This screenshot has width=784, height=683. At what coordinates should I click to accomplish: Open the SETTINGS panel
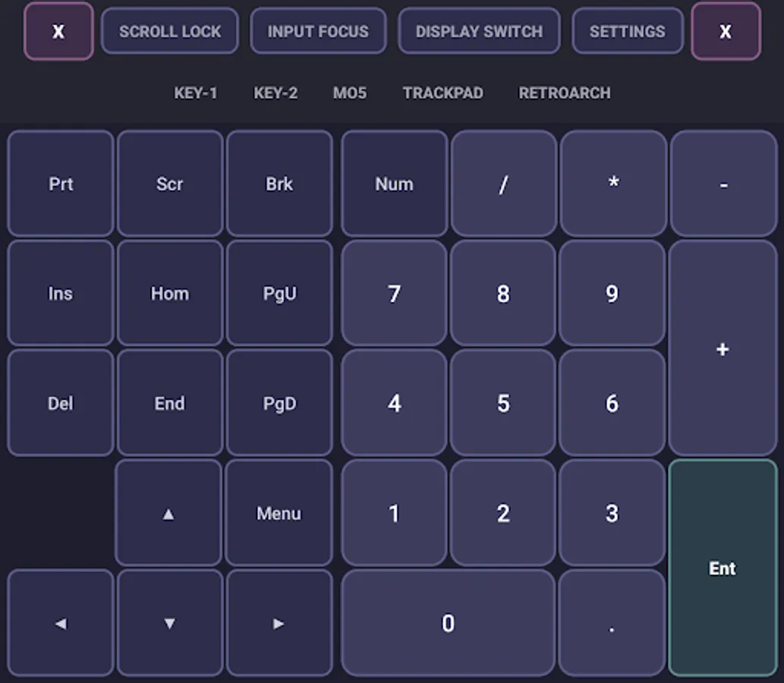[628, 31]
